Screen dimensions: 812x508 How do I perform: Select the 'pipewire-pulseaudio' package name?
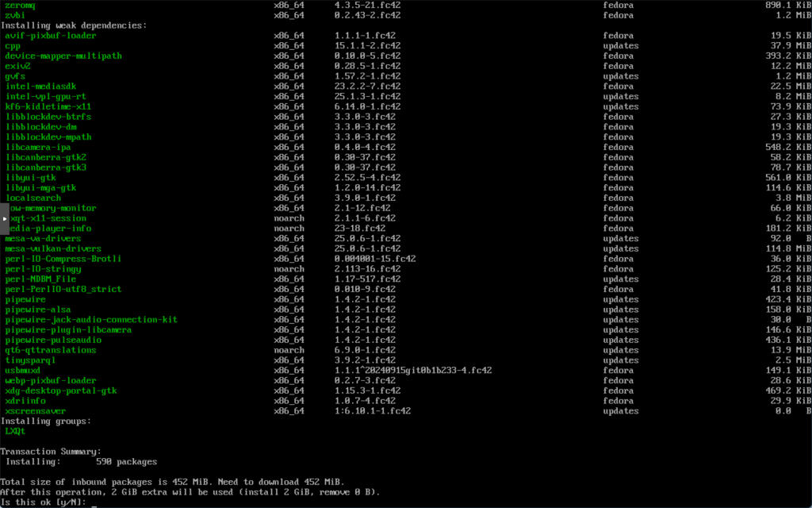(53, 340)
